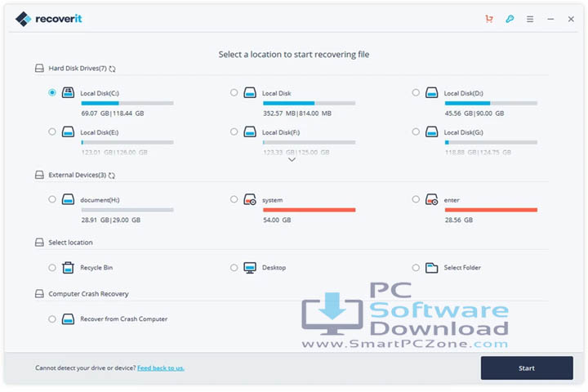Click the External Devices section icon

(x=39, y=175)
